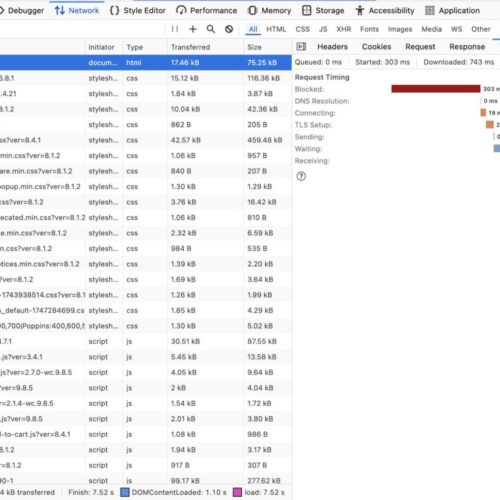Filter requests by JS
Viewport: 500px width, 500px height.
pos(323,29)
